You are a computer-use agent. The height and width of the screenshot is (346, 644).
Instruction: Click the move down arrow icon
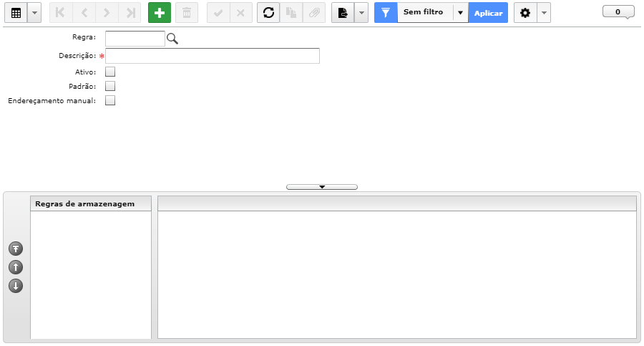tap(16, 286)
